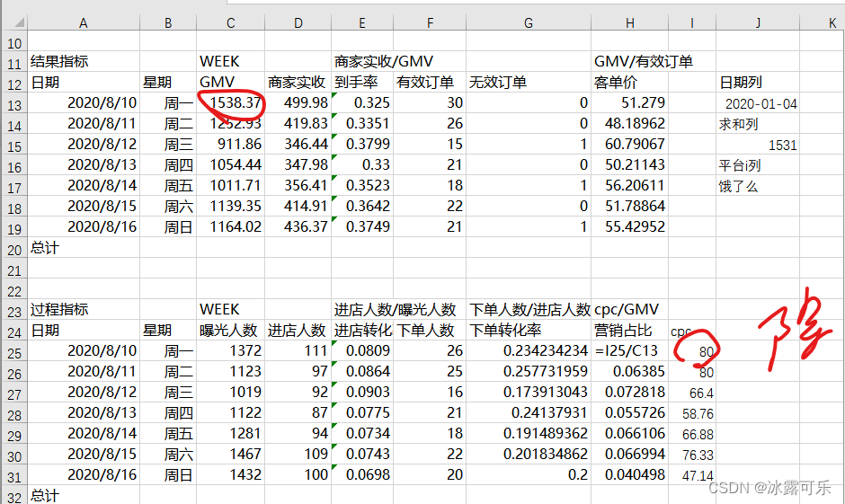Click the 商家实收 column label

point(297,82)
